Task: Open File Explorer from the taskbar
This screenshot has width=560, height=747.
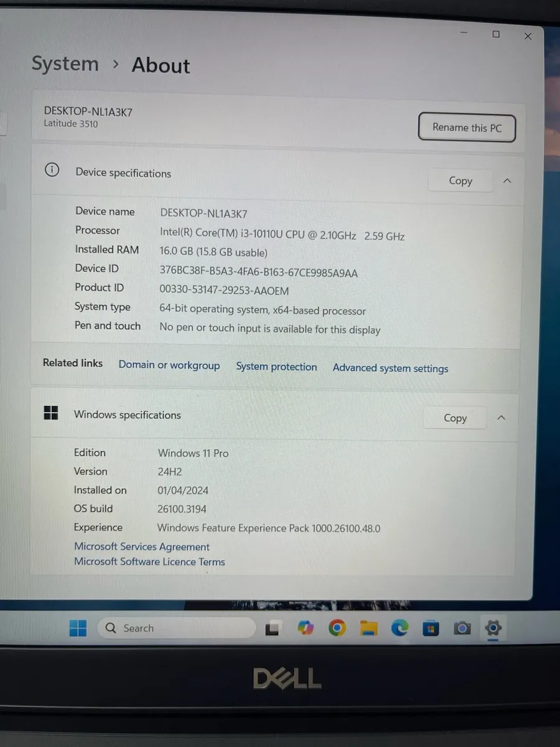Action: [368, 629]
